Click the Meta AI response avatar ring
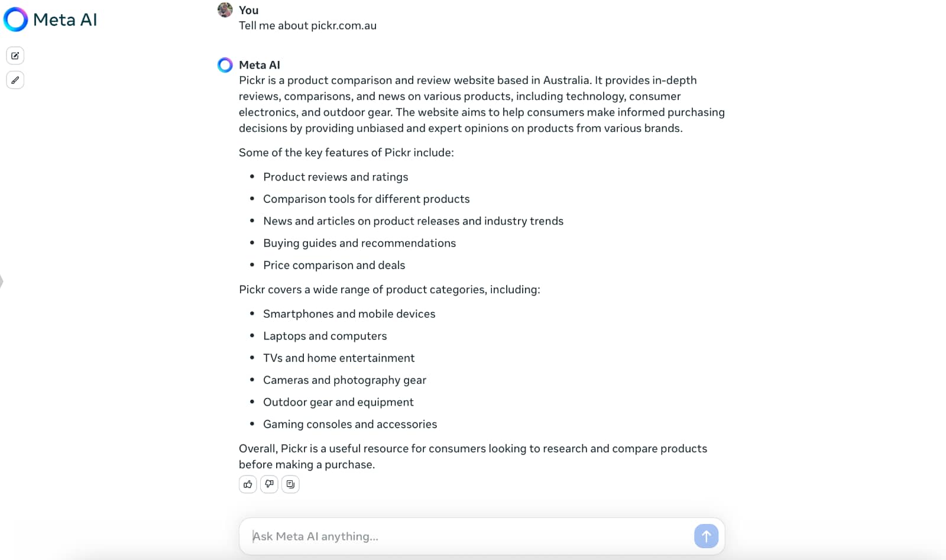The height and width of the screenshot is (560, 946). click(225, 65)
